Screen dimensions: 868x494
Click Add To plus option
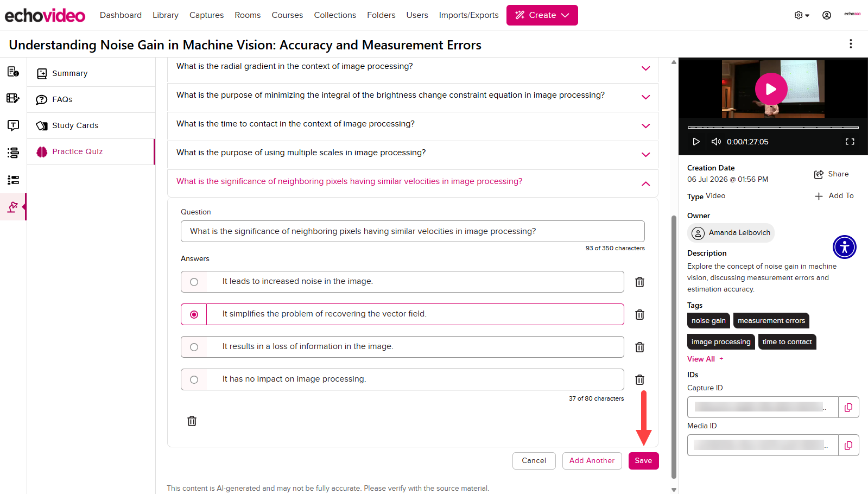834,196
